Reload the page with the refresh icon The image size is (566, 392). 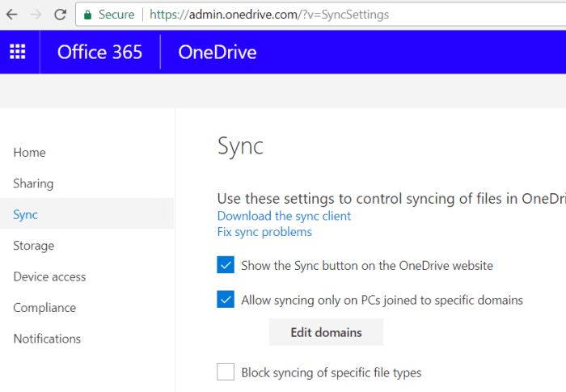(x=60, y=15)
